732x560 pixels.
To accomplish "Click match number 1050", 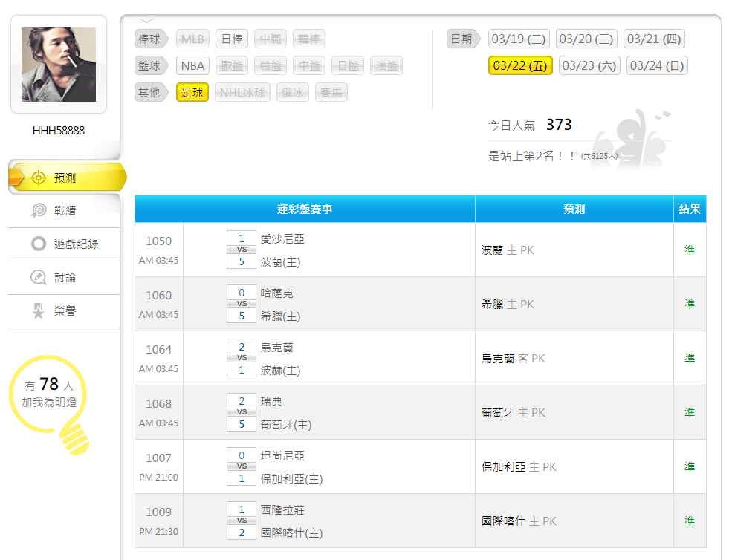I will (159, 241).
